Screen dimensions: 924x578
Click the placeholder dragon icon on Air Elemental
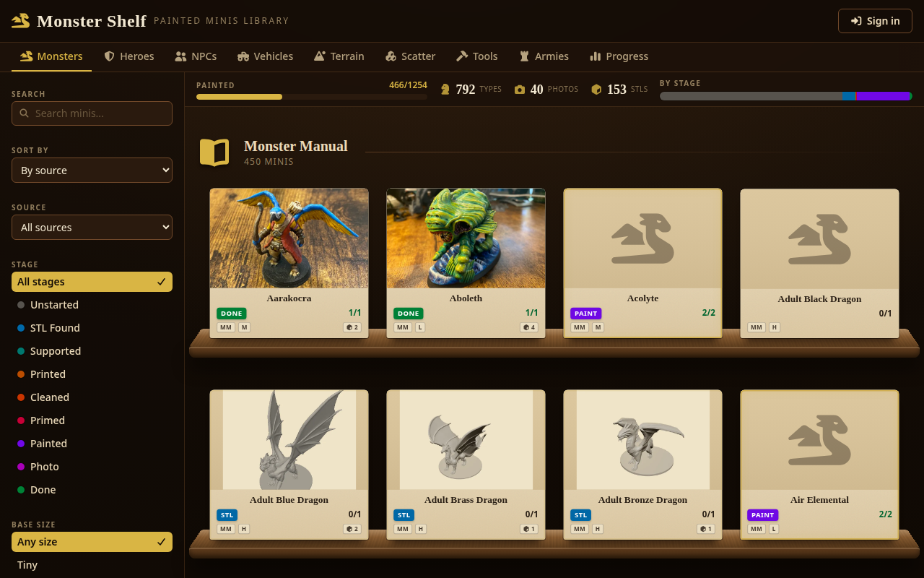(819, 439)
